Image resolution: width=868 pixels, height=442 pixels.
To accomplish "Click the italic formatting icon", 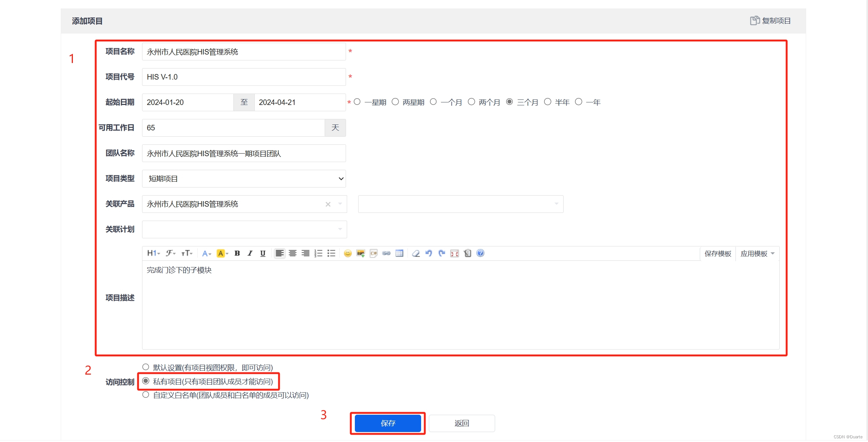I will tap(250, 253).
